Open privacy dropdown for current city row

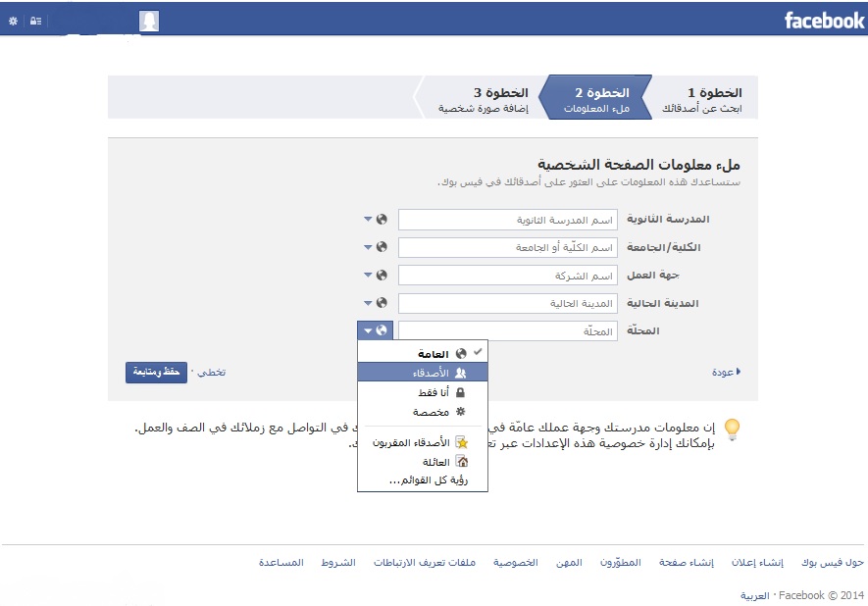(x=376, y=303)
